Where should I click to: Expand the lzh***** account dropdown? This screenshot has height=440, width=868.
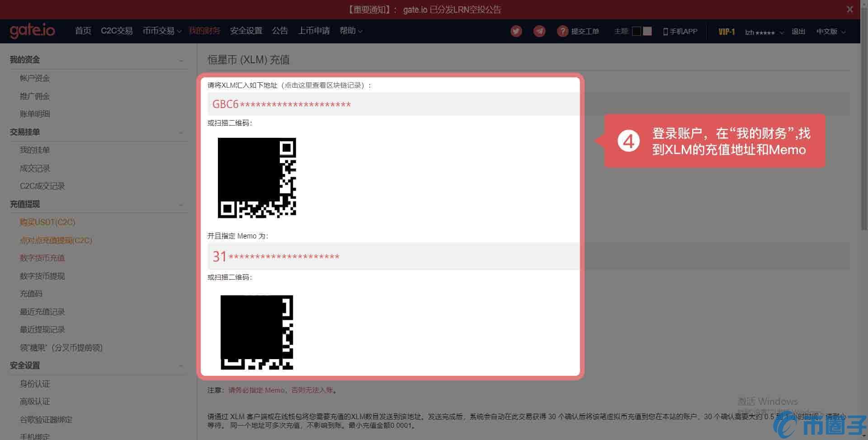click(763, 32)
